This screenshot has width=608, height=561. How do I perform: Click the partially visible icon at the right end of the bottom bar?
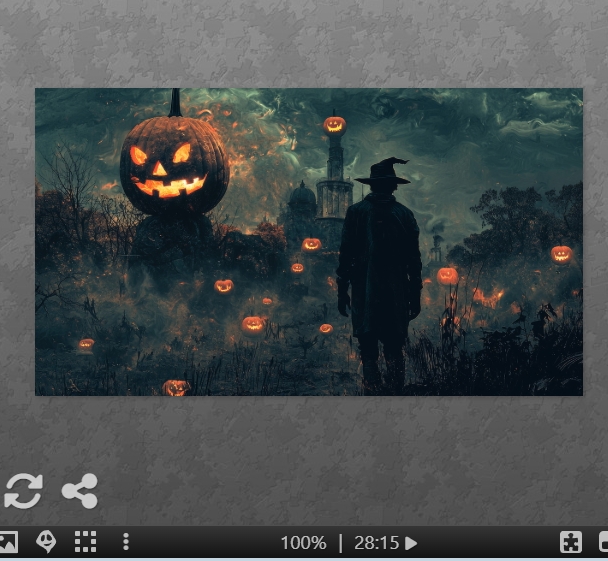602,543
